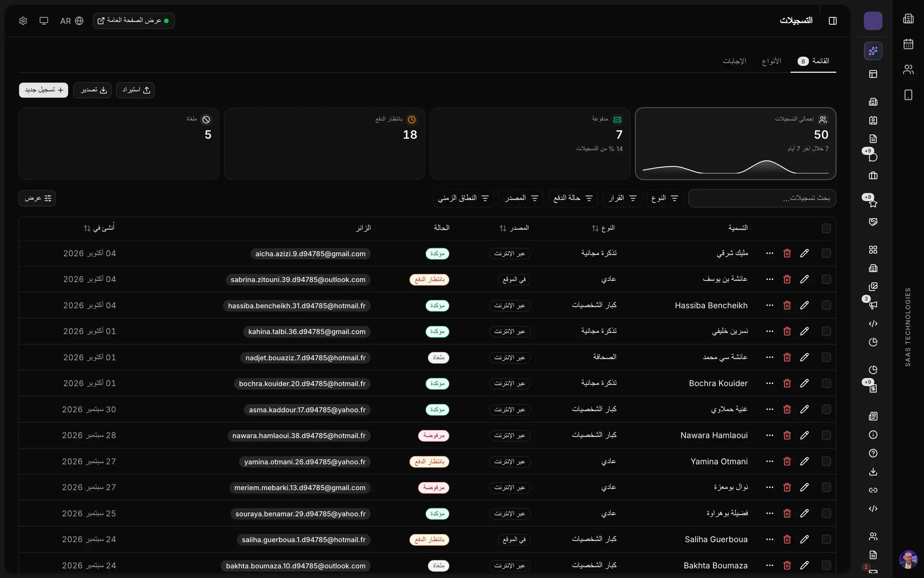Switch to the الأنواع tab

click(771, 61)
